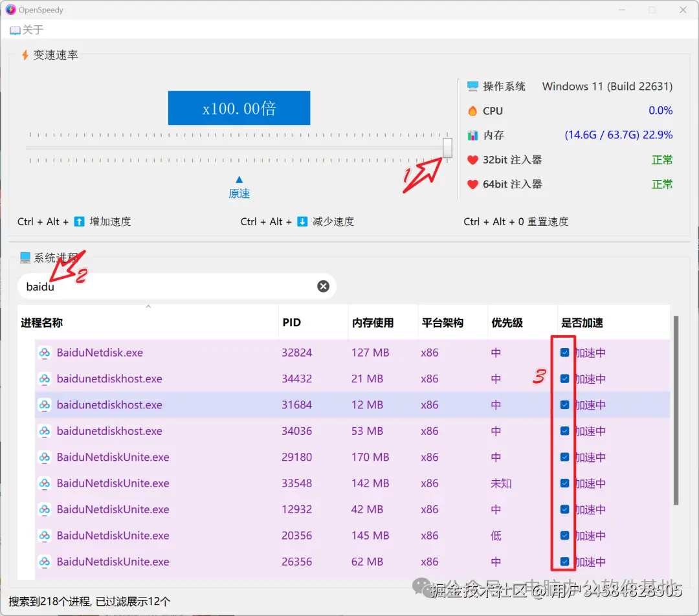Click Windows 11 Build 22631 text
This screenshot has height=616, width=699.
coord(607,87)
